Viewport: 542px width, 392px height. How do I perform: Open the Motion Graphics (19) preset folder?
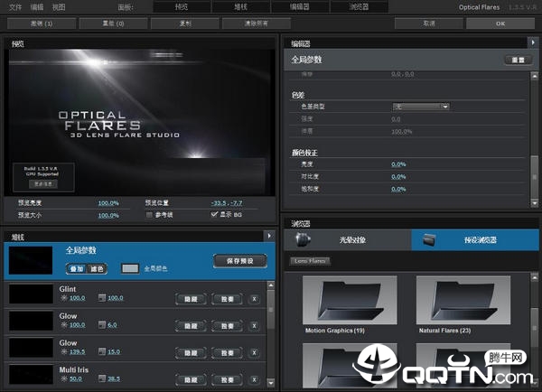click(x=350, y=300)
